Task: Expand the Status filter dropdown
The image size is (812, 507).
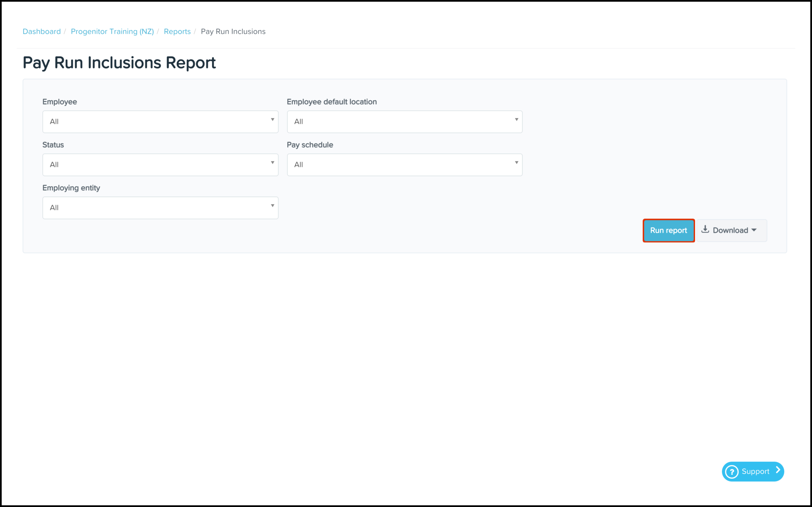Action: click(160, 165)
